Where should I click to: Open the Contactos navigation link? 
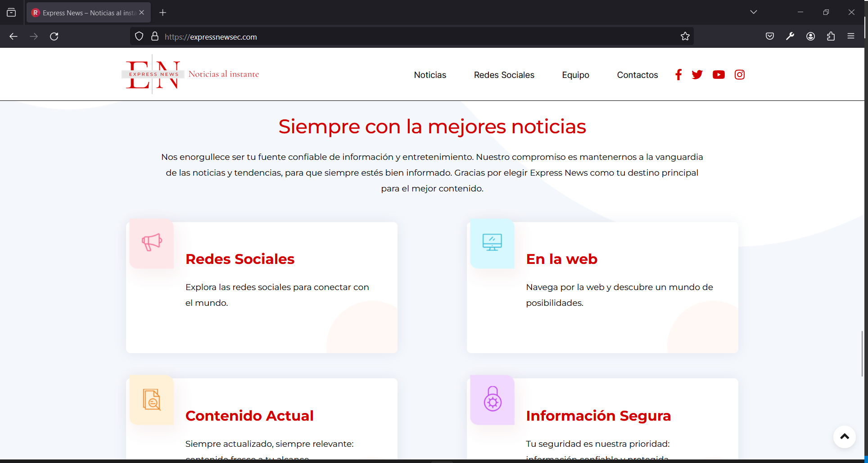[637, 75]
